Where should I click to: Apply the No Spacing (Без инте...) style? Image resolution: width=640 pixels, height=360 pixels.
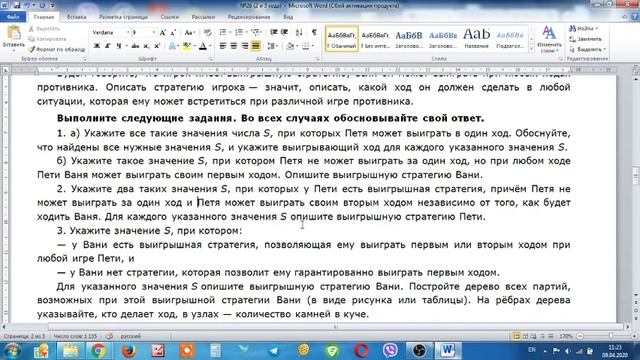point(376,39)
